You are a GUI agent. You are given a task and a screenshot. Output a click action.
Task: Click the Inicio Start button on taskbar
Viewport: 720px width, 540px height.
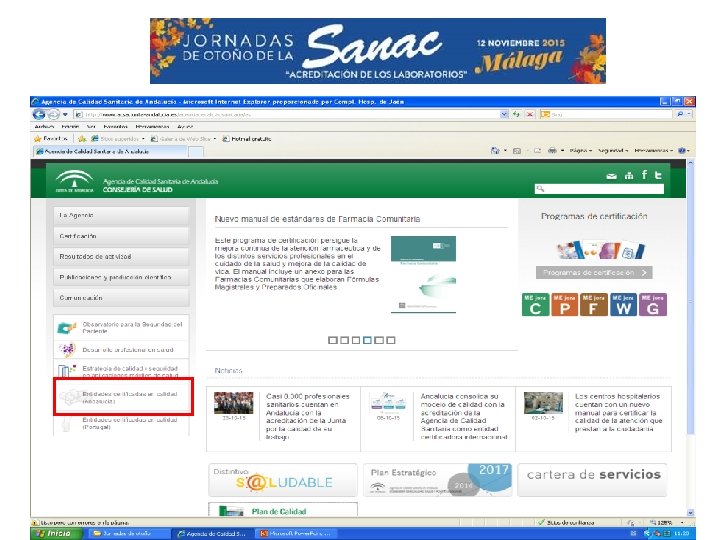[x=57, y=533]
